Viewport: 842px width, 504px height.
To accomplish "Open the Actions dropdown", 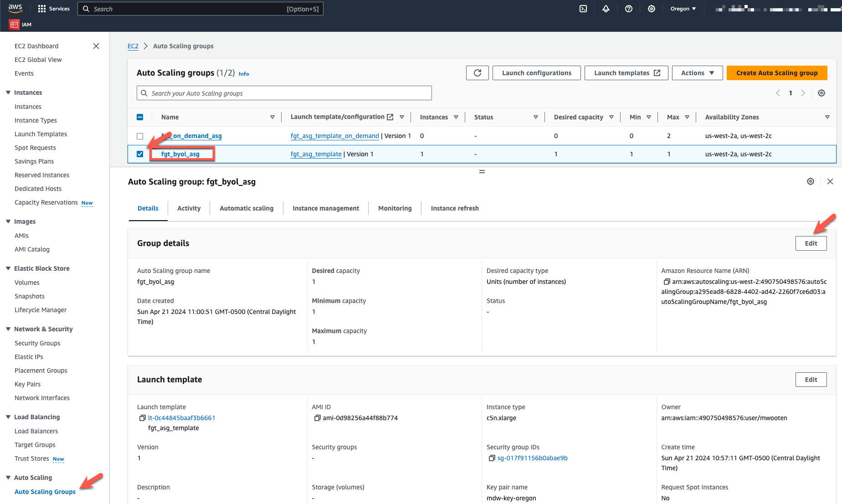I will pos(698,73).
